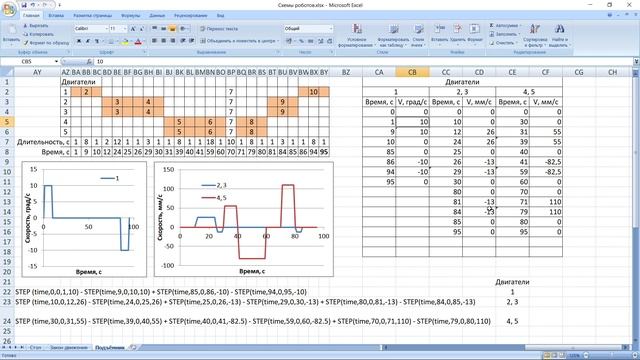Open the Format cells (Формат) menu

pyautogui.click(x=475, y=34)
